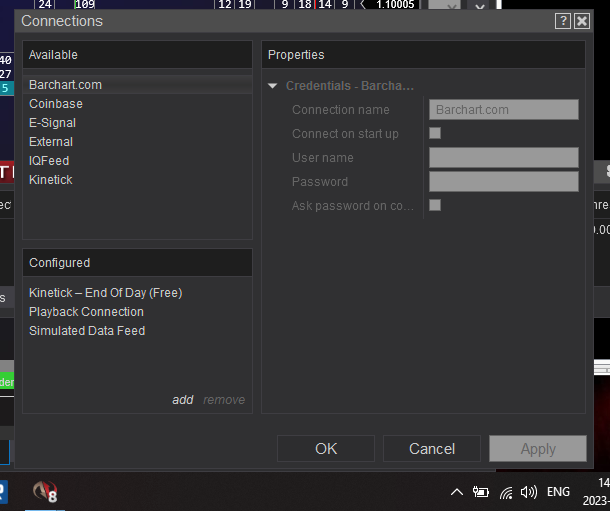Click the NinjaTrader 8 taskbar icon
This screenshot has height=511, width=610.
click(x=46, y=493)
